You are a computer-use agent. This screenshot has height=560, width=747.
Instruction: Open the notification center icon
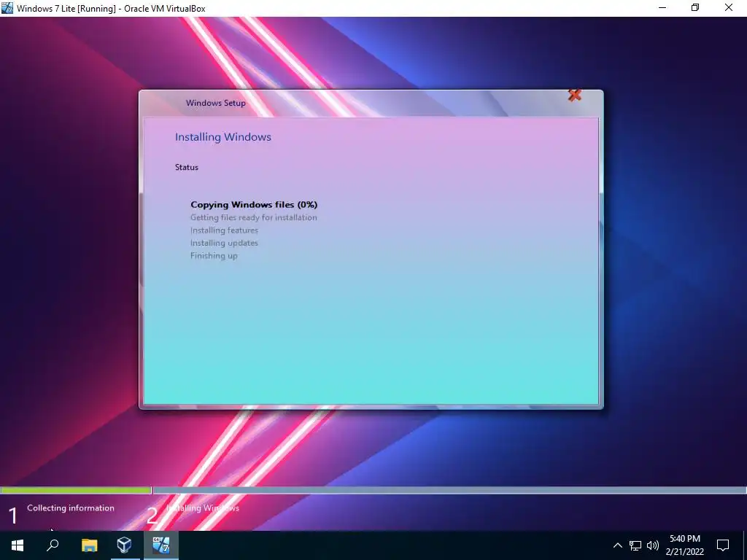pos(723,545)
